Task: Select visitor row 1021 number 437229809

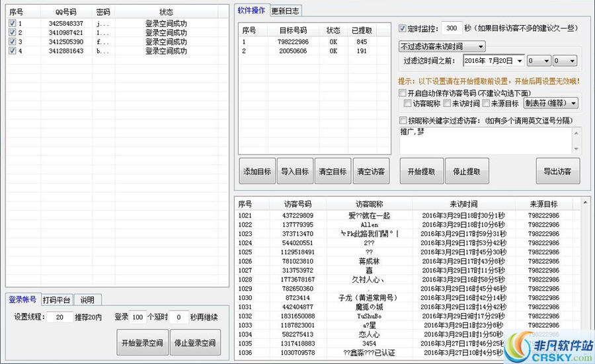Action: pos(408,215)
